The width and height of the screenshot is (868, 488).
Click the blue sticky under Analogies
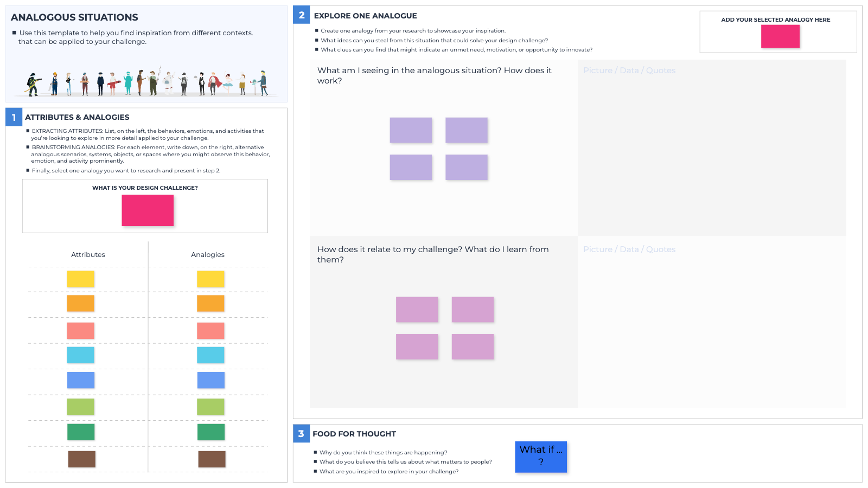pyautogui.click(x=210, y=380)
